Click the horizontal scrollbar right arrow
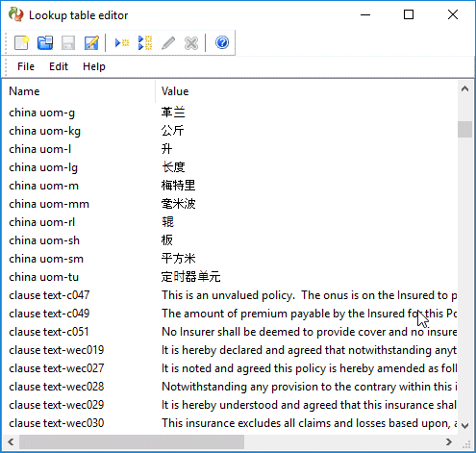Screen dimensions: 476x453 [449, 442]
